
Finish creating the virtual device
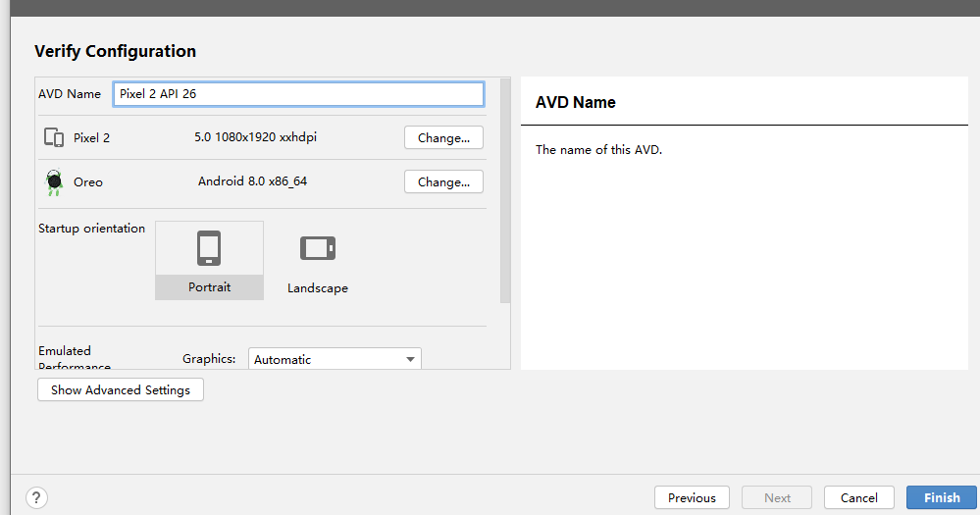[x=942, y=497]
